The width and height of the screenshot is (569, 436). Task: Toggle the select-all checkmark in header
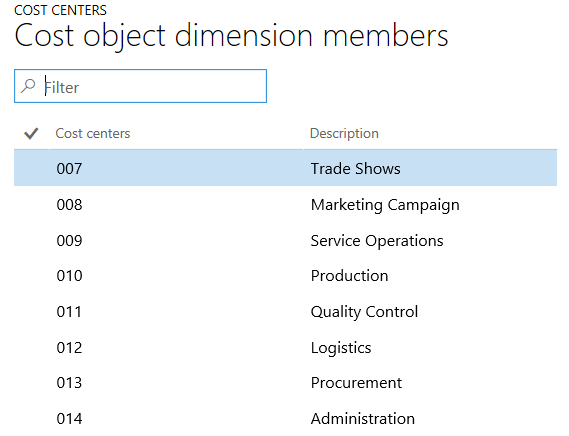pyautogui.click(x=31, y=134)
